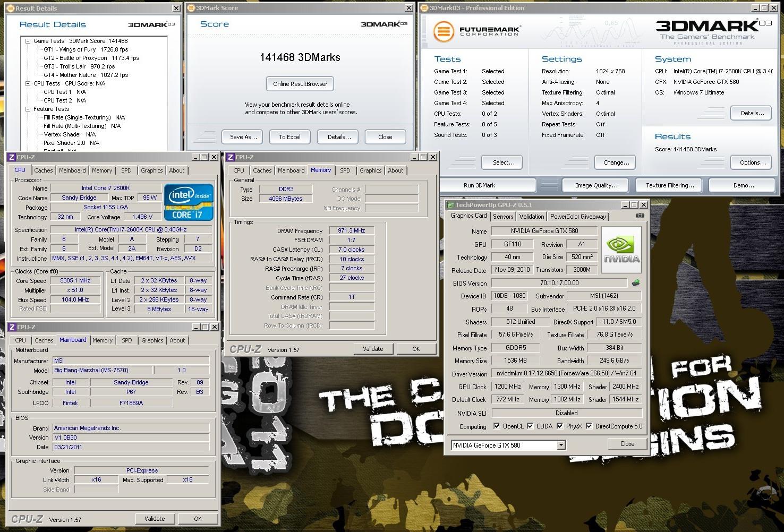The image size is (784, 532).
Task: Click the GPU-Z screenshot camera icon
Action: [x=640, y=216]
